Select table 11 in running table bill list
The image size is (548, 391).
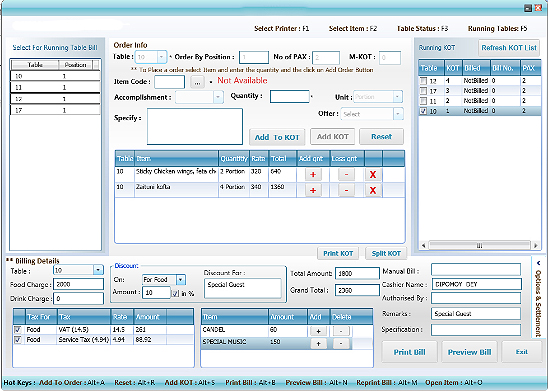[x=55, y=87]
